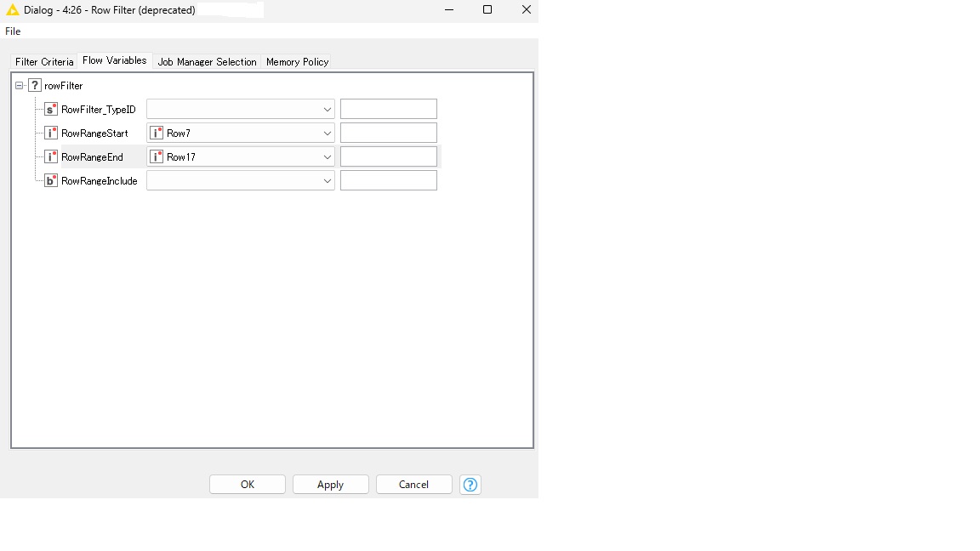
Task: Click the boolean type icon for RowRangeInclude
Action: 51,180
